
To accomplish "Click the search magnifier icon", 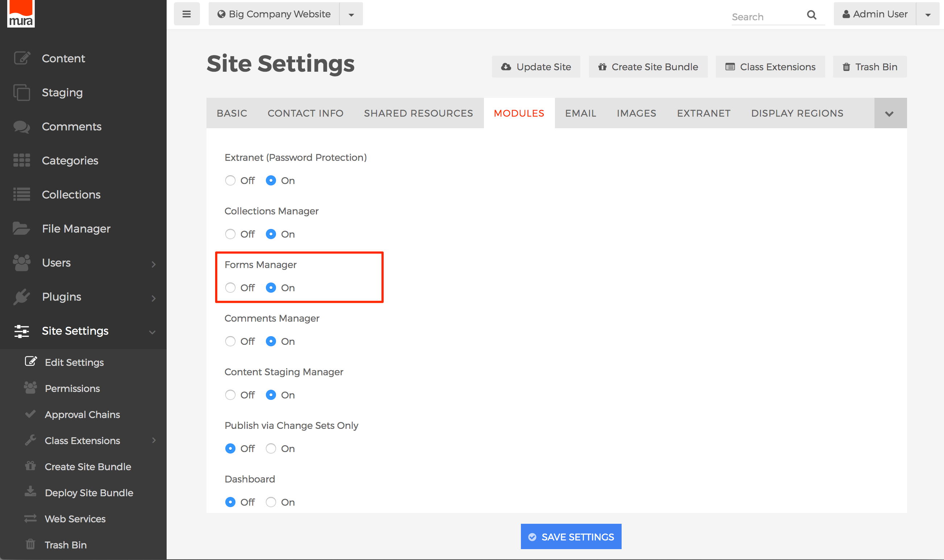I will [x=811, y=15].
